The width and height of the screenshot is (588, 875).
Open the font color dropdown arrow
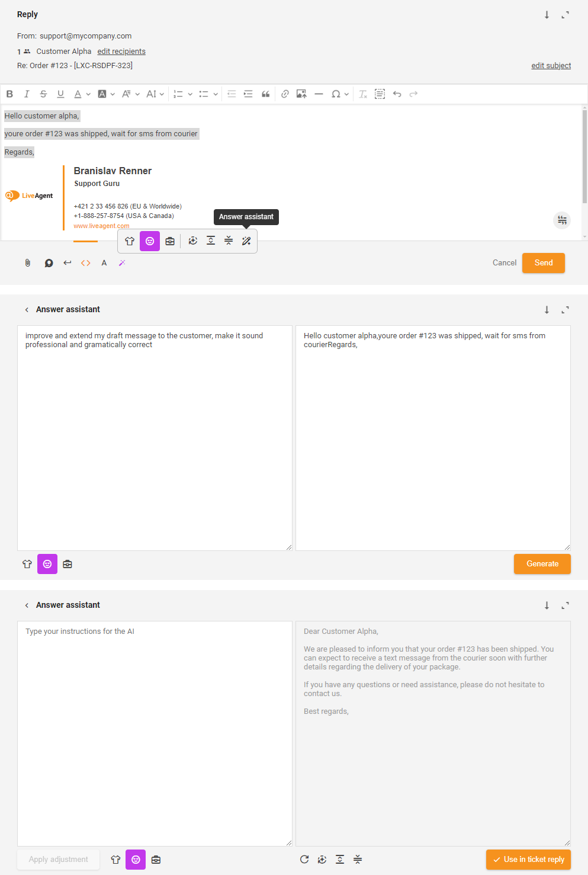tap(88, 94)
